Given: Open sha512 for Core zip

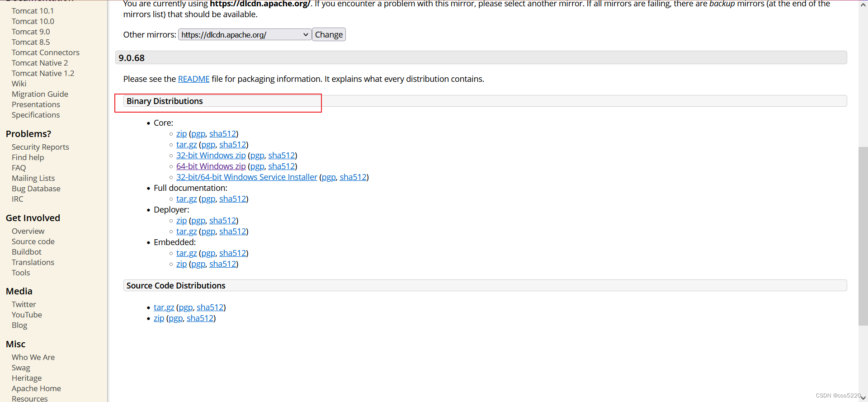Looking at the screenshot, I should point(222,134).
